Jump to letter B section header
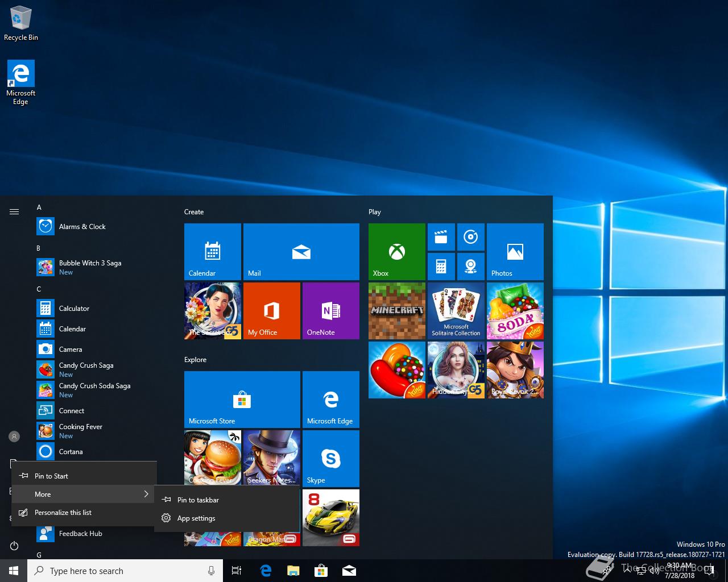 (x=39, y=248)
